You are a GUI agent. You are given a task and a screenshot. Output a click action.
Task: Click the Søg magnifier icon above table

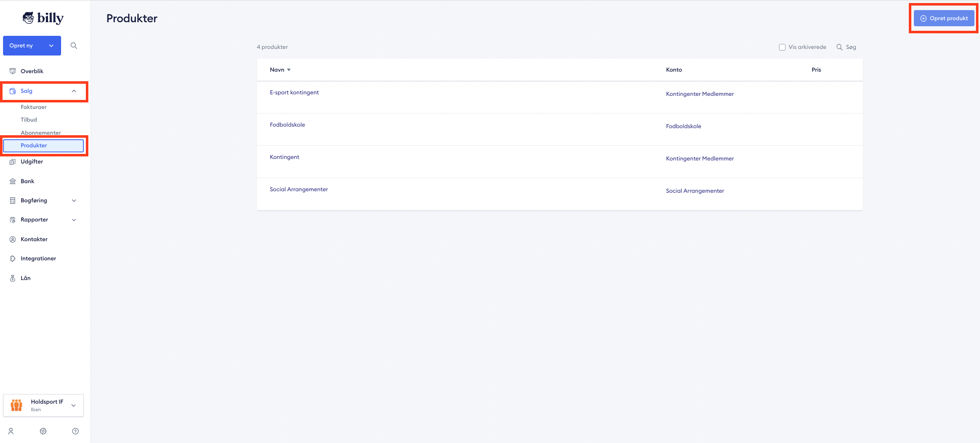click(839, 47)
